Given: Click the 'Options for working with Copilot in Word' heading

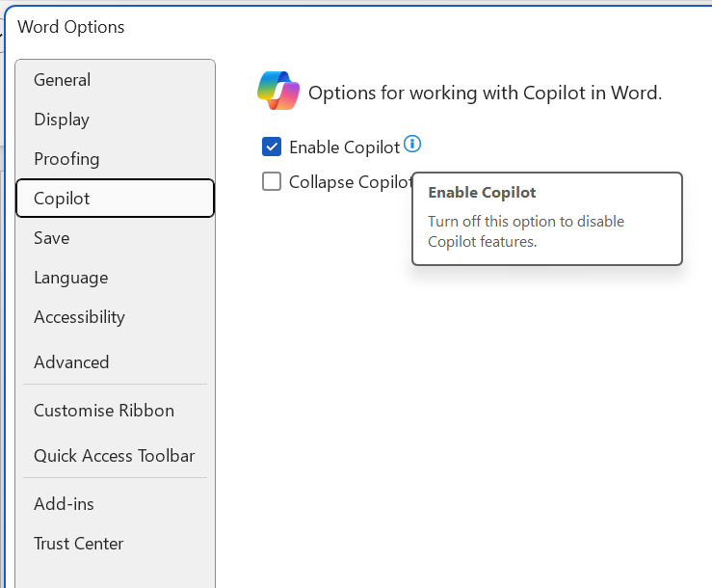Looking at the screenshot, I should pyautogui.click(x=485, y=94).
